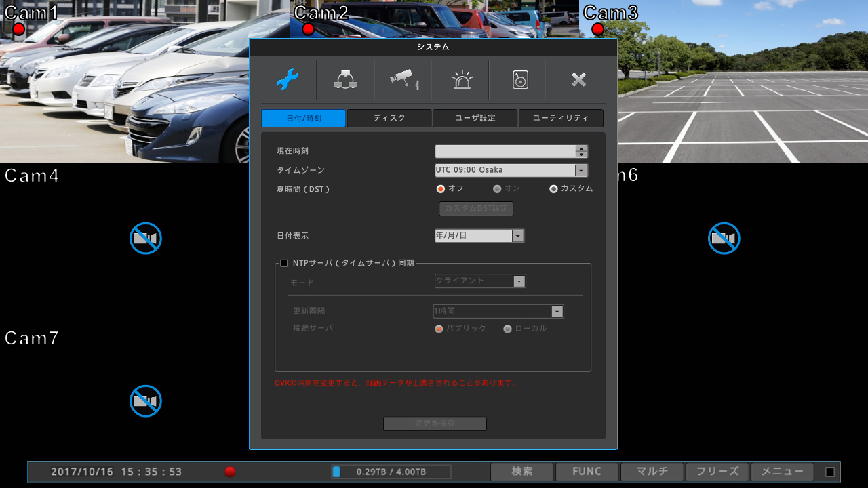Open system settings via the wrench icon
This screenshot has width=868, height=488.
click(x=287, y=80)
